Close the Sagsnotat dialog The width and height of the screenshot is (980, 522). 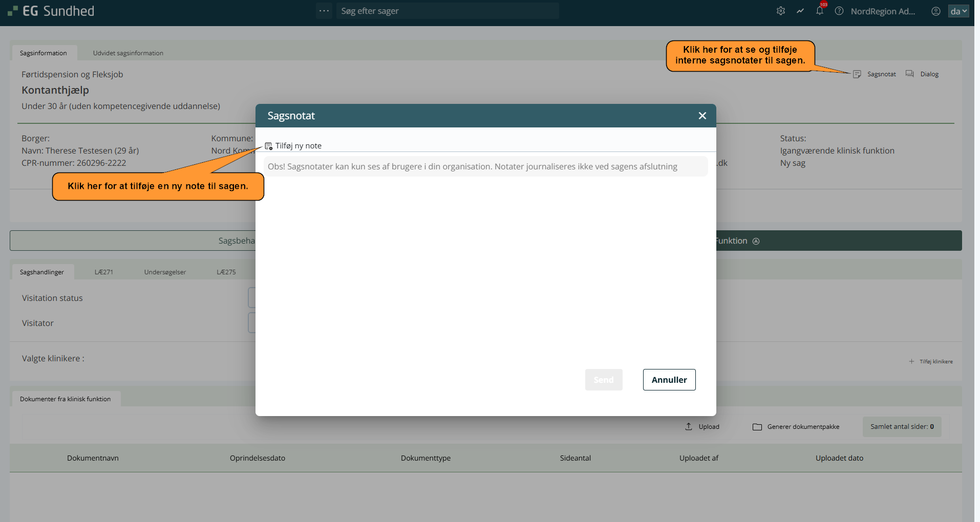click(x=702, y=116)
